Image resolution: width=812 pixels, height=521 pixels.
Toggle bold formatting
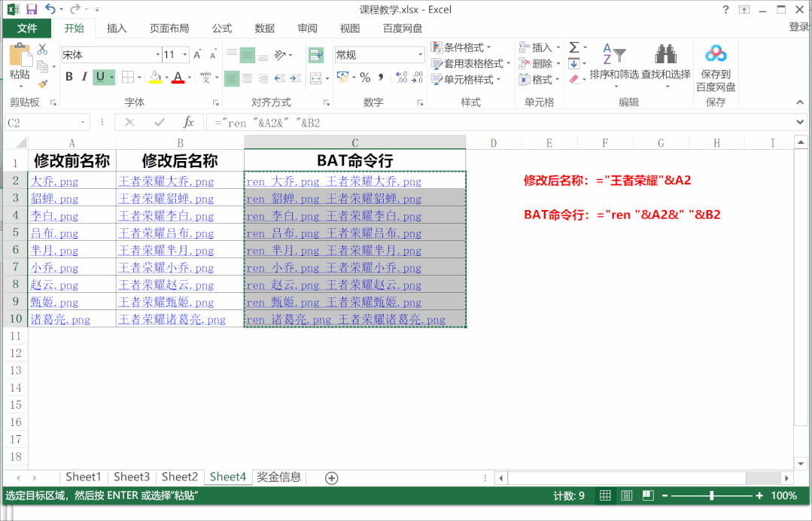pyautogui.click(x=69, y=77)
